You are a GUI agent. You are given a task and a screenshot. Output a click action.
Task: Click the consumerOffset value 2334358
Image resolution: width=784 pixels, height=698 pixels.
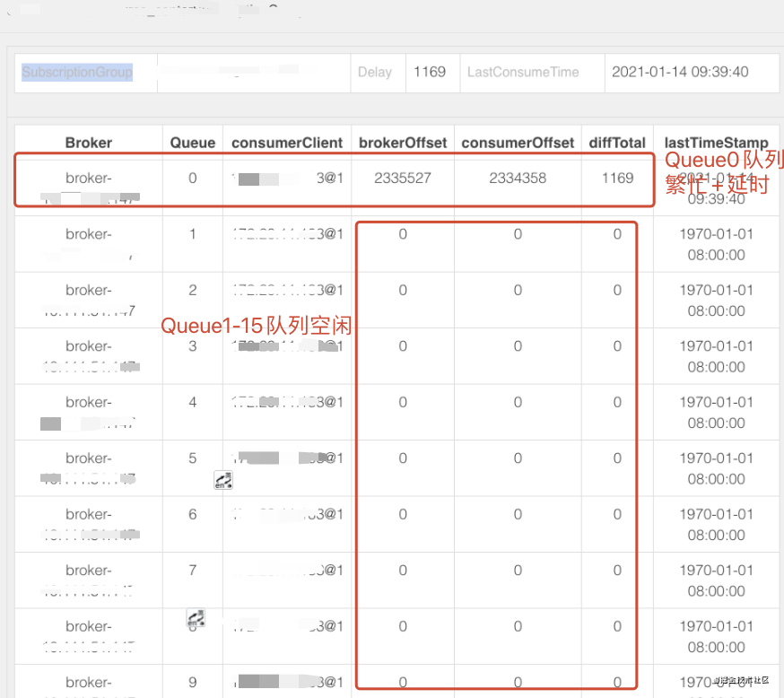(518, 178)
